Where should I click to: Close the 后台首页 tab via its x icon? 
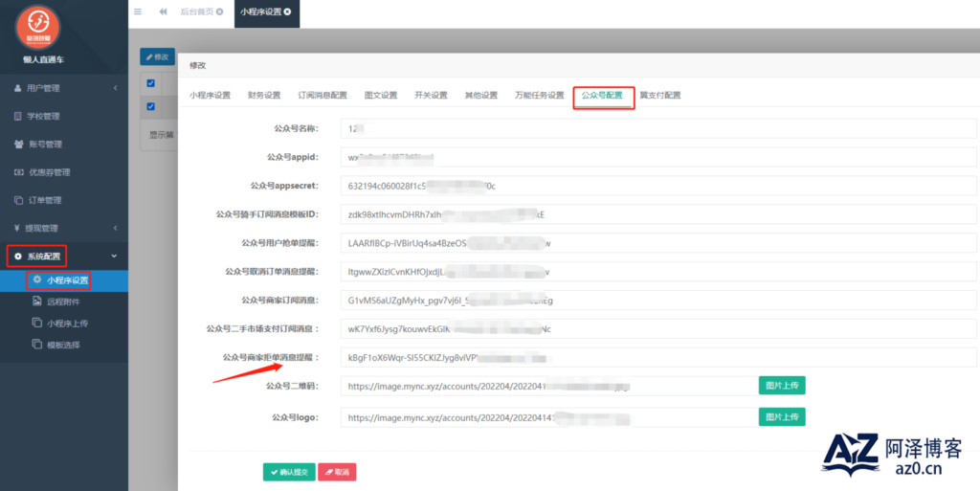coord(219,11)
